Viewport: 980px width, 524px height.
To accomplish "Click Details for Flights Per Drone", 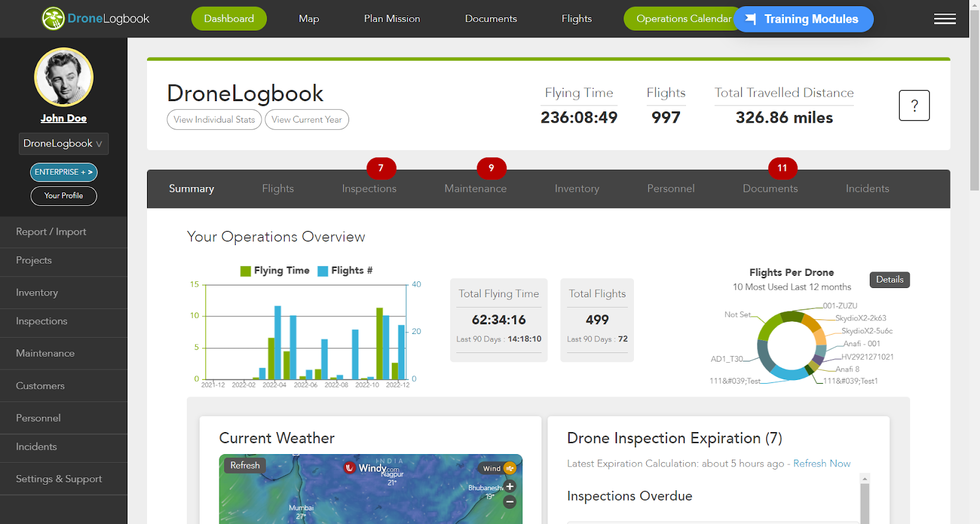I will click(x=889, y=279).
